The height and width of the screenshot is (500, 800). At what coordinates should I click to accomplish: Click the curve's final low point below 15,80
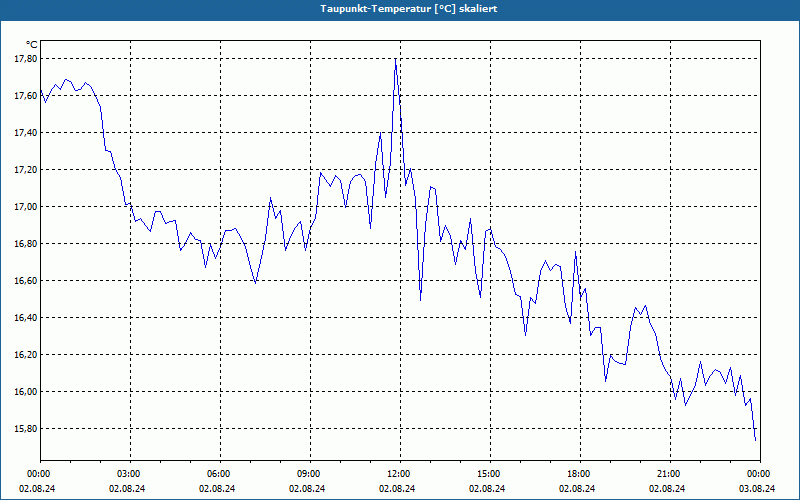point(755,440)
